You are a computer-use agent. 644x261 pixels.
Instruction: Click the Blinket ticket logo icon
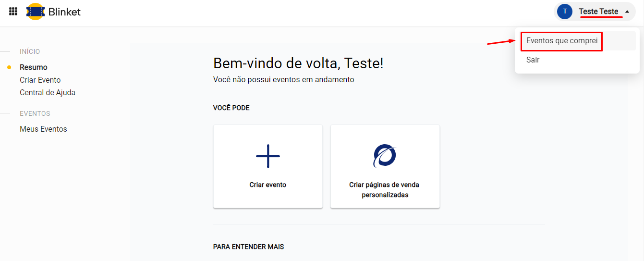[x=36, y=12]
